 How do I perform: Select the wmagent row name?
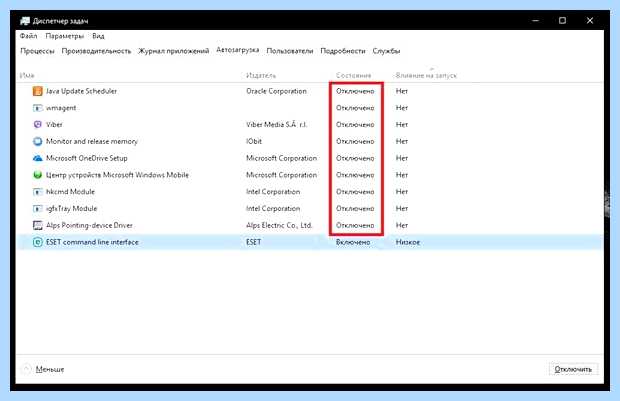[x=61, y=108]
